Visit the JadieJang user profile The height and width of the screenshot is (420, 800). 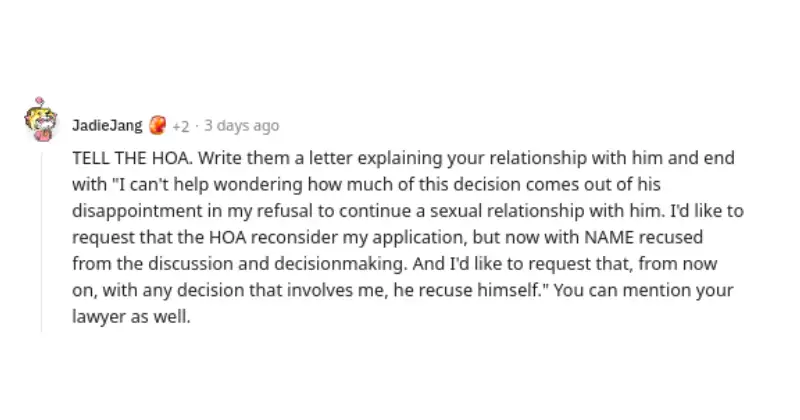[107, 126]
